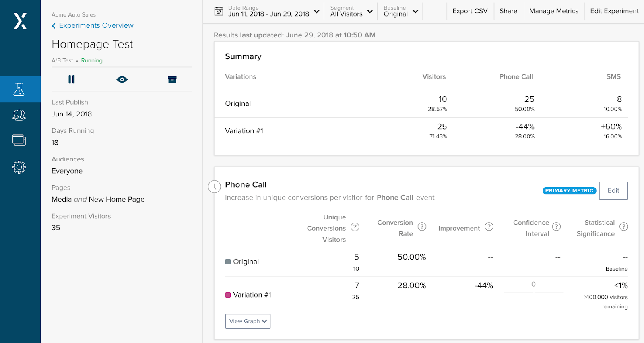644x343 pixels.
Task: Click the archive experiment icon
Action: click(x=172, y=80)
